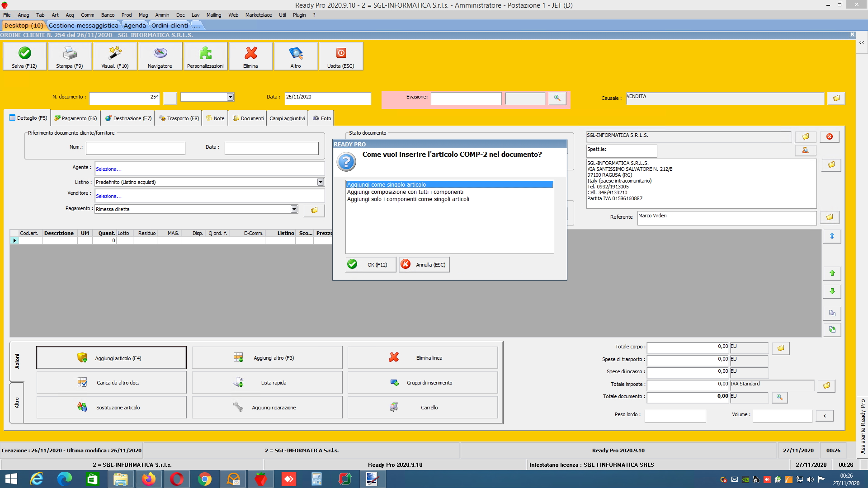The width and height of the screenshot is (868, 488).
Task: Click the Lista rapida button
Action: [x=267, y=383]
